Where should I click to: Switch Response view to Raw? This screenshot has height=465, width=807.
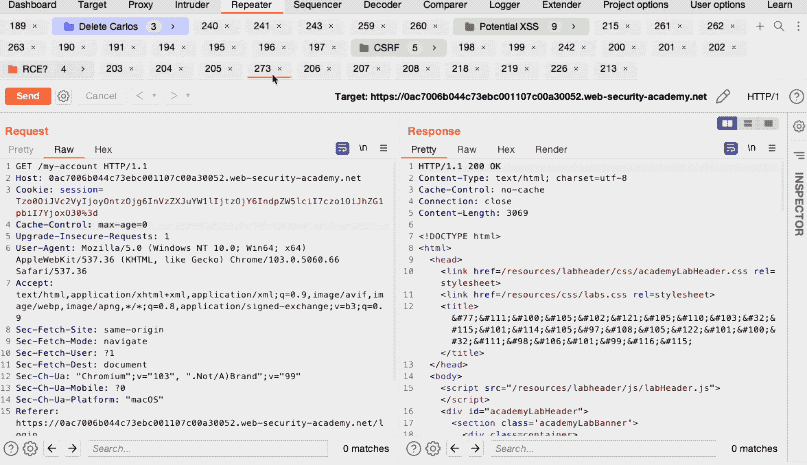pyautogui.click(x=466, y=149)
